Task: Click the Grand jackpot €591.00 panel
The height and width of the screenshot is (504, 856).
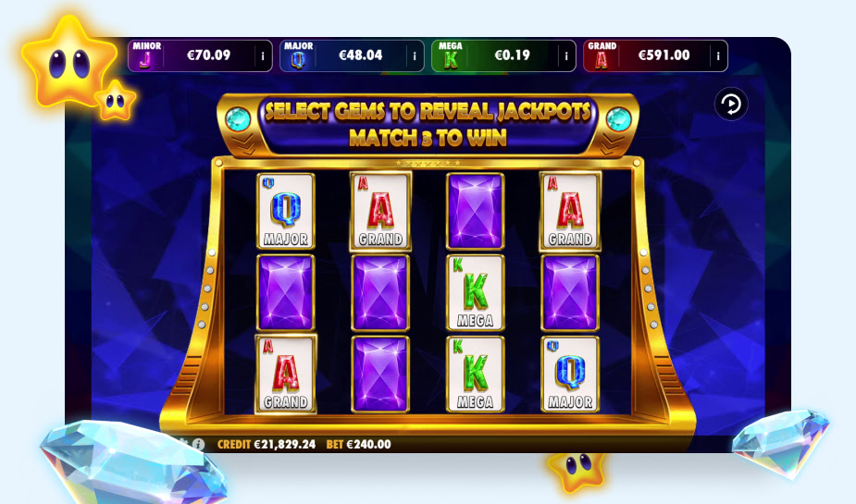Action: click(x=655, y=55)
